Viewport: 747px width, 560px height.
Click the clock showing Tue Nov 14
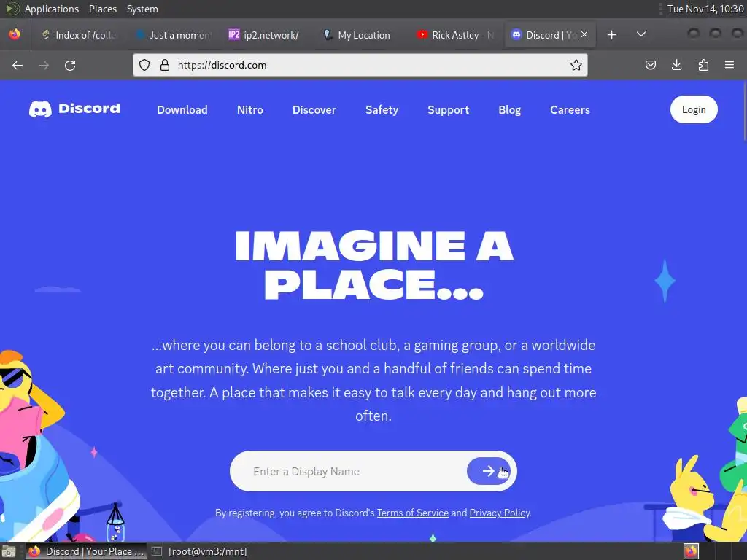point(705,9)
